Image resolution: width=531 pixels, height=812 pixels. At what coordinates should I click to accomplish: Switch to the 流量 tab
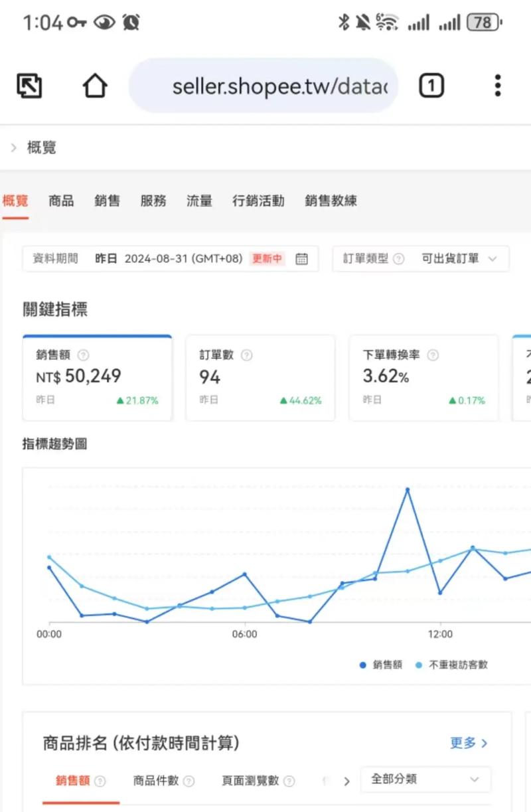[199, 201]
